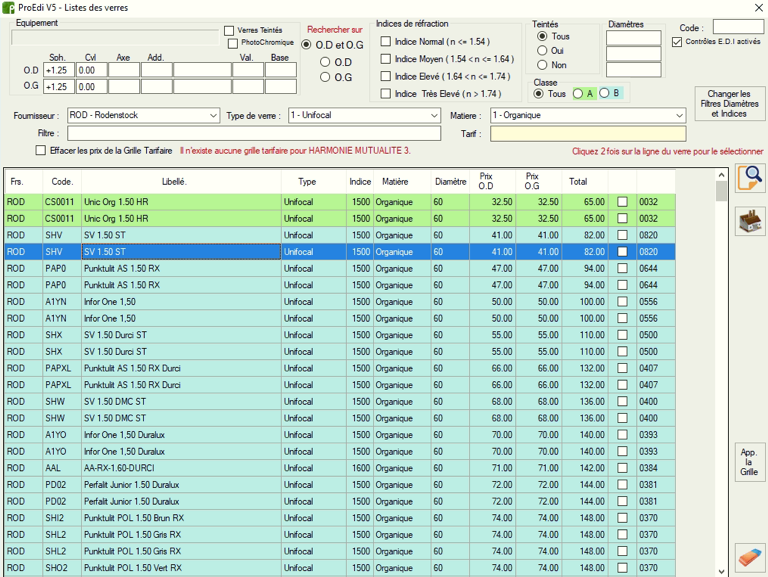Click the eraser clear icon
This screenshot has width=768, height=577.
coord(750,557)
